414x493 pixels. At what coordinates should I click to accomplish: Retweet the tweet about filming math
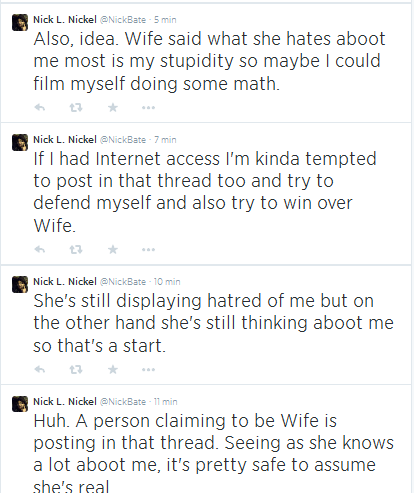coord(76,107)
